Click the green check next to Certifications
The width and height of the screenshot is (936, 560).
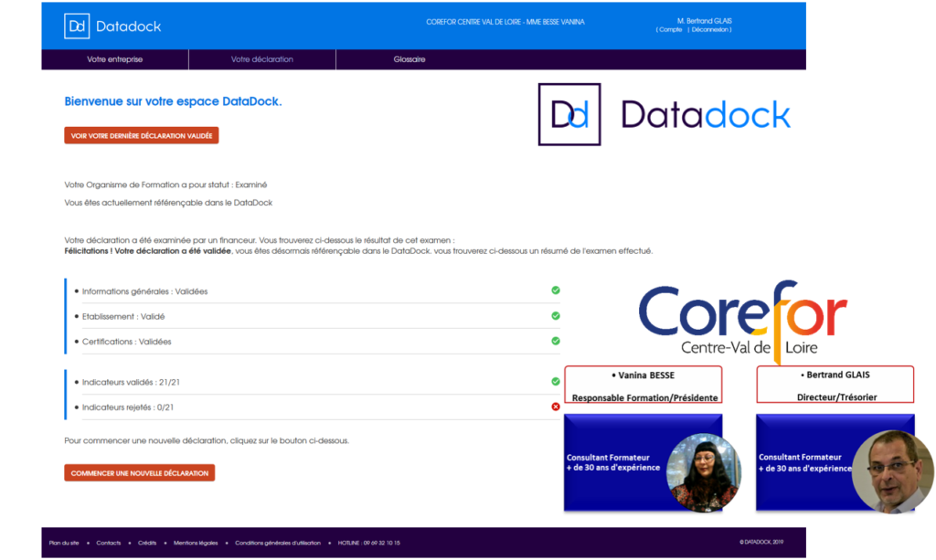(556, 341)
